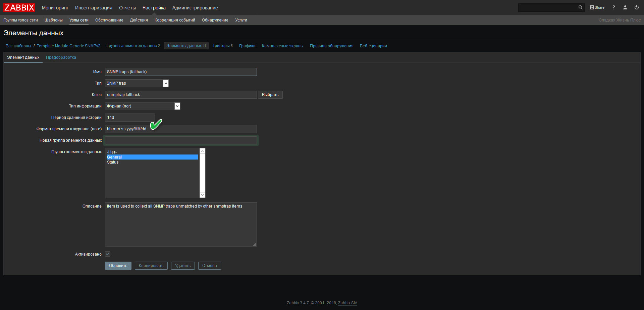The image size is (644, 310).
Task: Click the Клонировать button
Action: [x=151, y=266]
